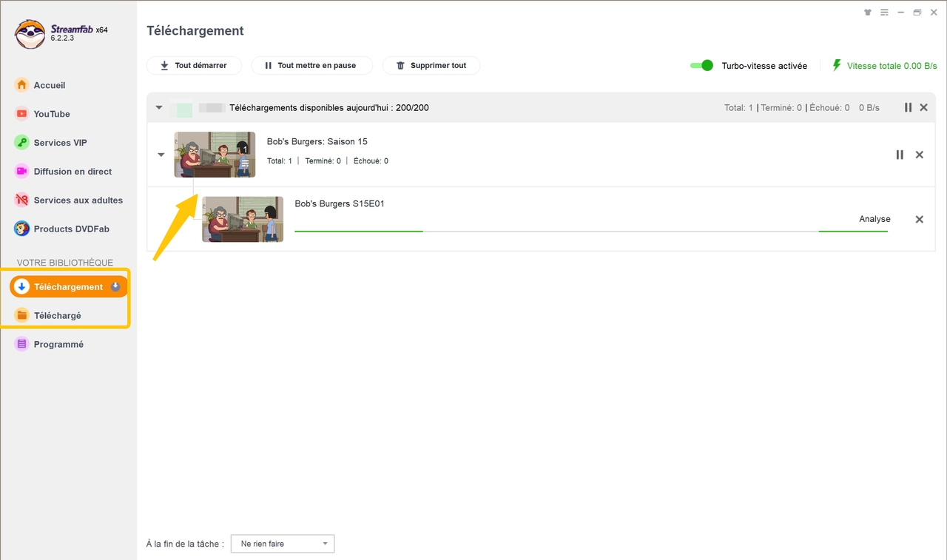The image size is (947, 560).
Task: Click the Analyse status label
Action: coord(874,219)
